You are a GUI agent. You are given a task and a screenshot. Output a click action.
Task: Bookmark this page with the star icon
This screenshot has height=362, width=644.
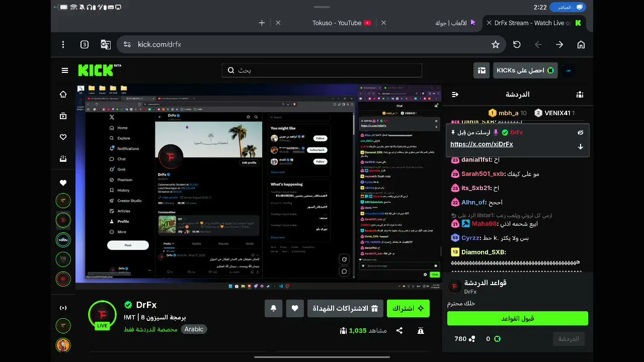[x=496, y=45]
